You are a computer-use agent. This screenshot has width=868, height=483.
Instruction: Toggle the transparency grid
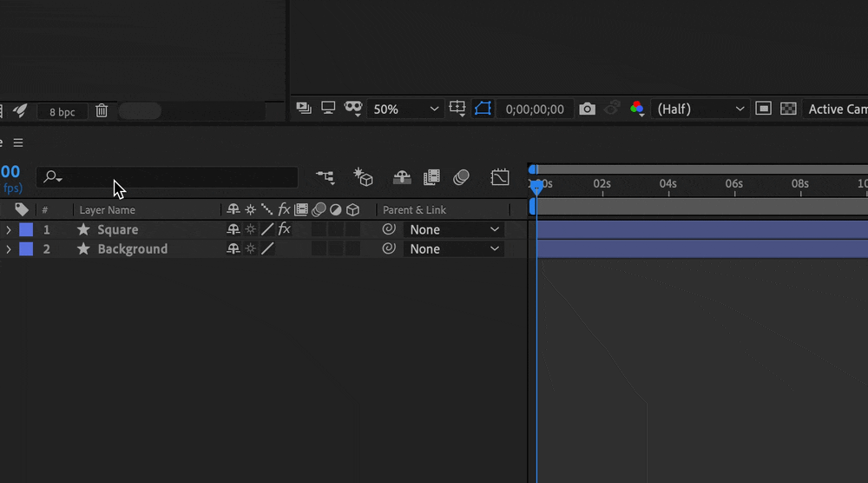pyautogui.click(x=788, y=109)
